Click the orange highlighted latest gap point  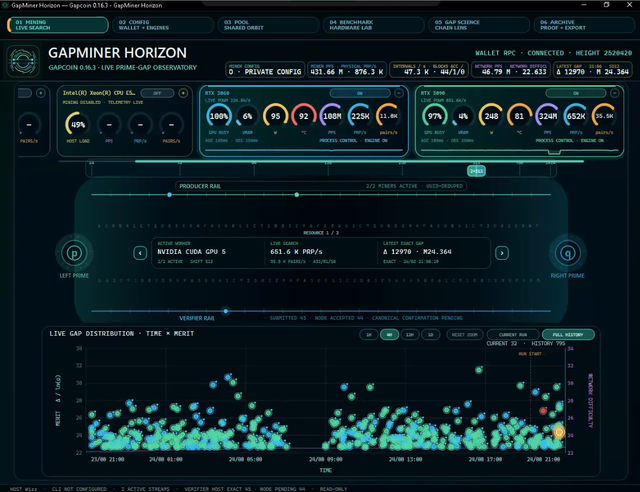pos(559,432)
